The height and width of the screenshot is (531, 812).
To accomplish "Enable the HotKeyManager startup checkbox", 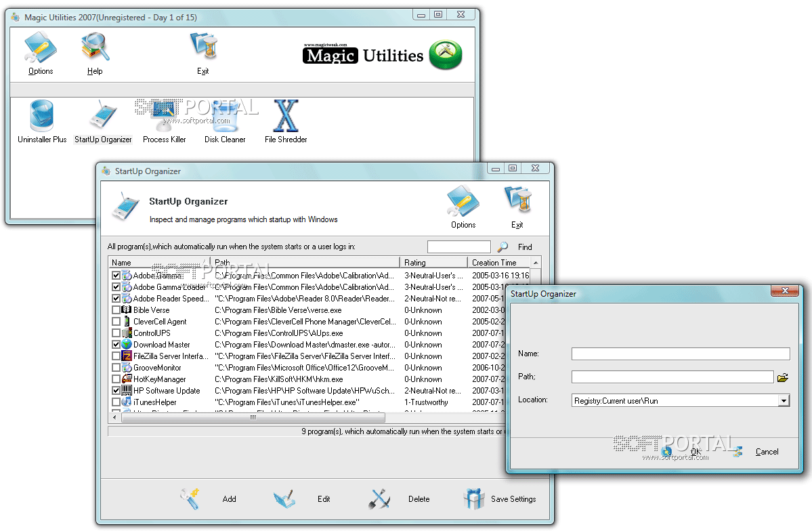I will coord(116,379).
